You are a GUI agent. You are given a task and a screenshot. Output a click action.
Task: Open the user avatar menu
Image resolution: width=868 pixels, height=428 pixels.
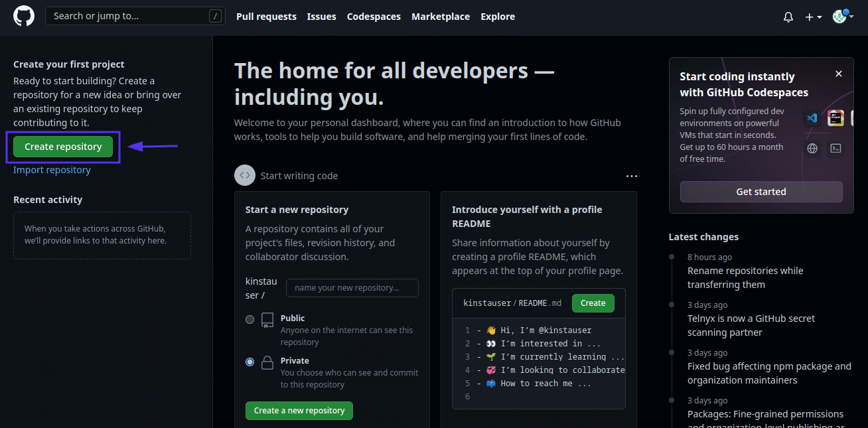843,17
